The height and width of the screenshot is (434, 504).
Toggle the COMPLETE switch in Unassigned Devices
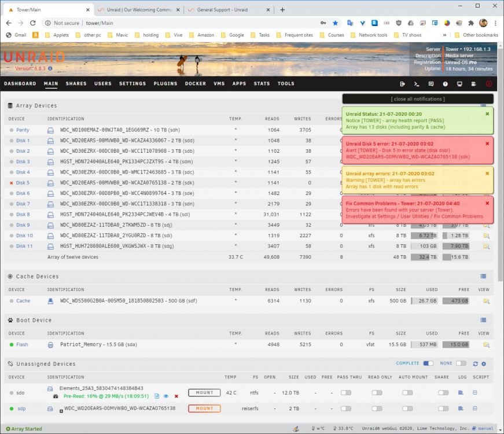[x=428, y=363]
